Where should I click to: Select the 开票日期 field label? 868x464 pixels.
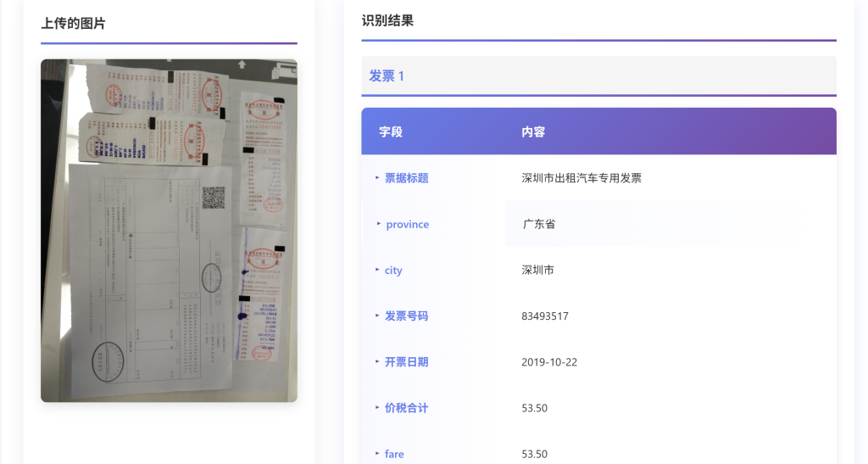point(407,362)
